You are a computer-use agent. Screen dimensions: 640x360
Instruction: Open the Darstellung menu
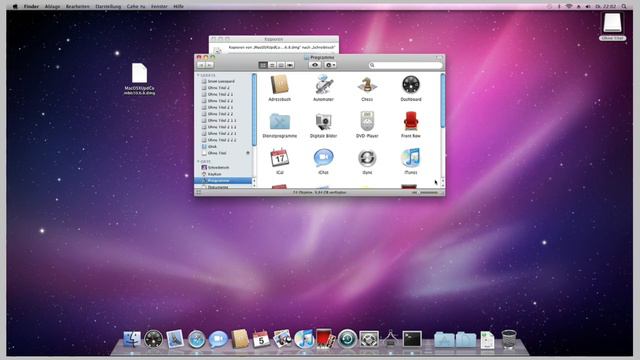(x=108, y=7)
